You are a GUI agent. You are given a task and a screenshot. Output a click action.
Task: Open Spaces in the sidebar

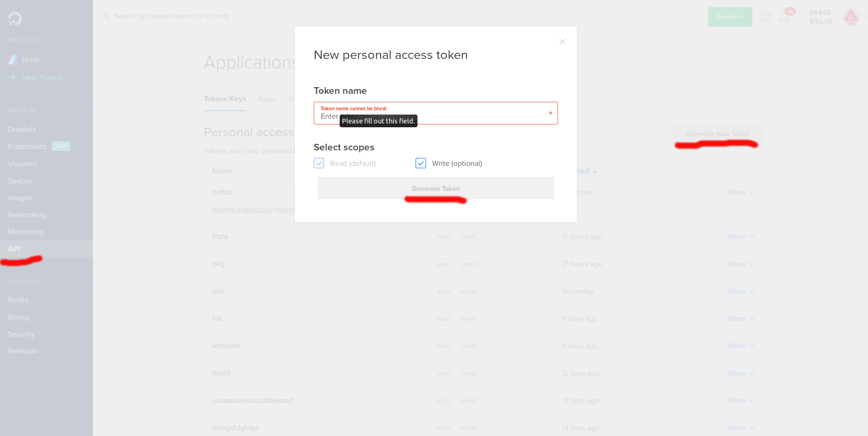point(20,181)
